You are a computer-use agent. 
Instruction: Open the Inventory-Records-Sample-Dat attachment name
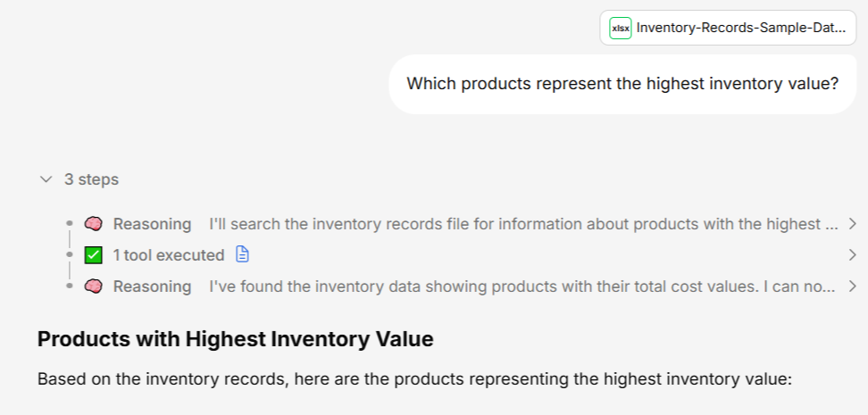(740, 28)
